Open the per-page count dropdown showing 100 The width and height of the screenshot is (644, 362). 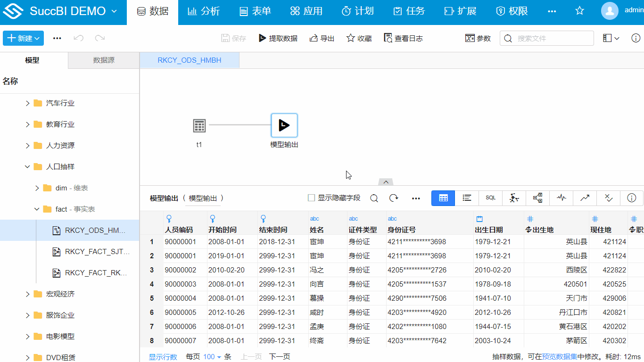pyautogui.click(x=210, y=357)
